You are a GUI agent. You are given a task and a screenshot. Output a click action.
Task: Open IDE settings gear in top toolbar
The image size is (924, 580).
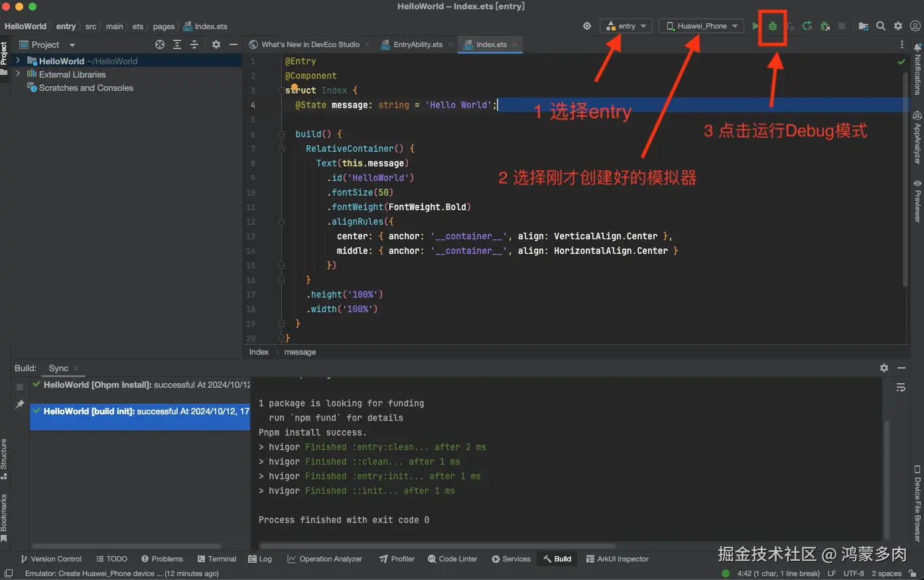tap(898, 26)
